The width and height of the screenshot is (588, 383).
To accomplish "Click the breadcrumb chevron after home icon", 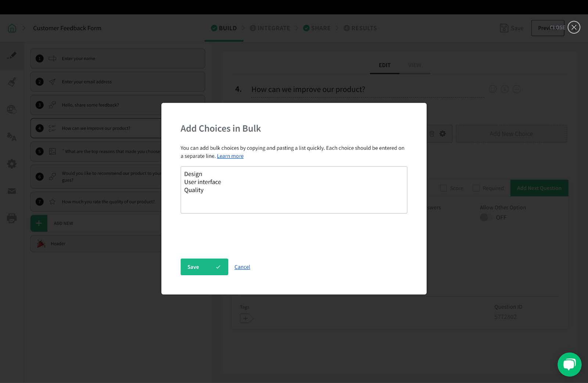I will (24, 28).
